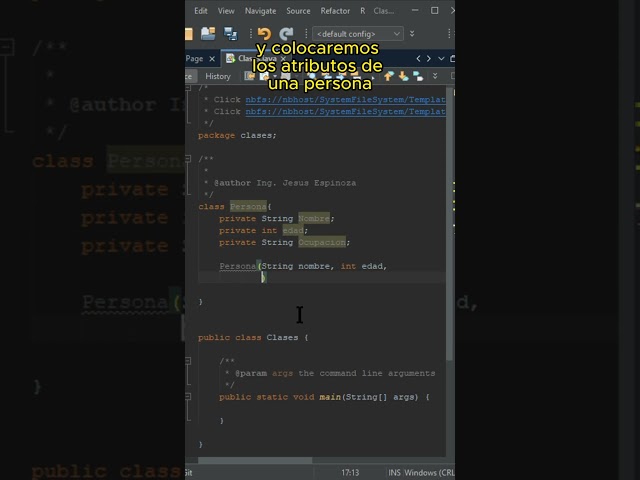
Task: Go to previous bookmark icon
Action: [388, 76]
